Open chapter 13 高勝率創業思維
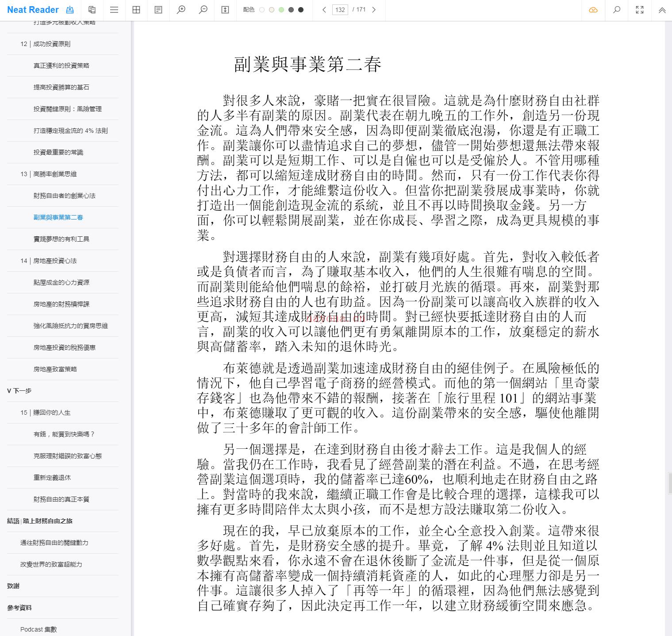Screen dimensions: 672x636 coord(48,174)
